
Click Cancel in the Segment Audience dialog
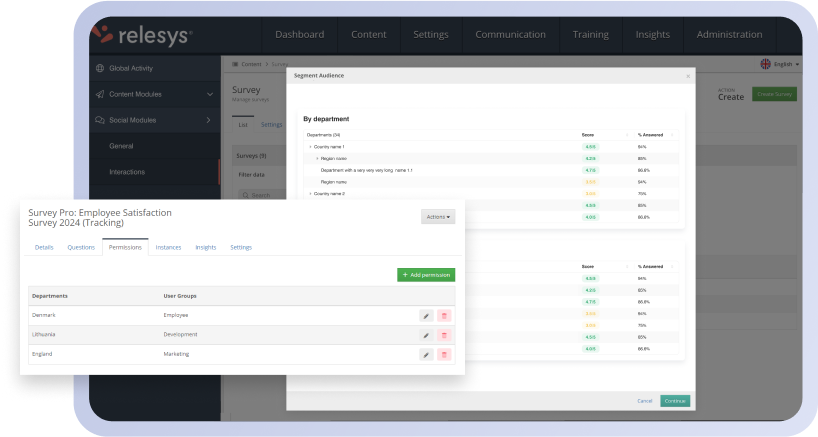click(x=645, y=401)
